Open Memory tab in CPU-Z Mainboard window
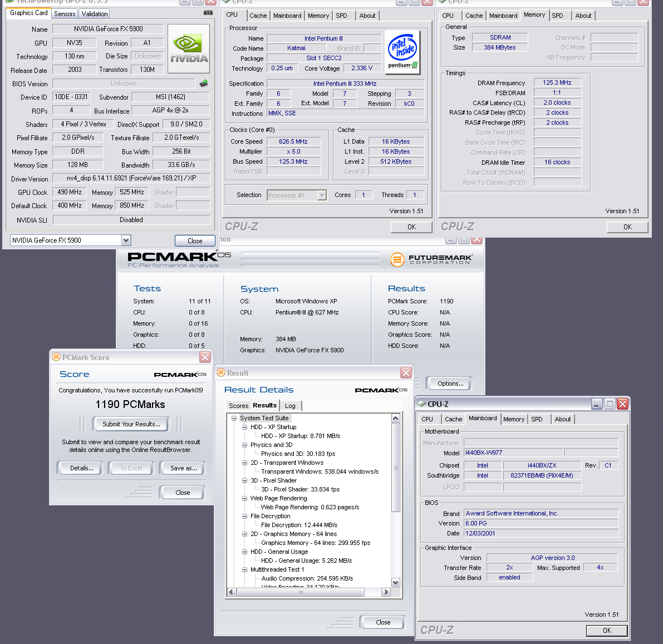This screenshot has height=644, width=663. [514, 419]
